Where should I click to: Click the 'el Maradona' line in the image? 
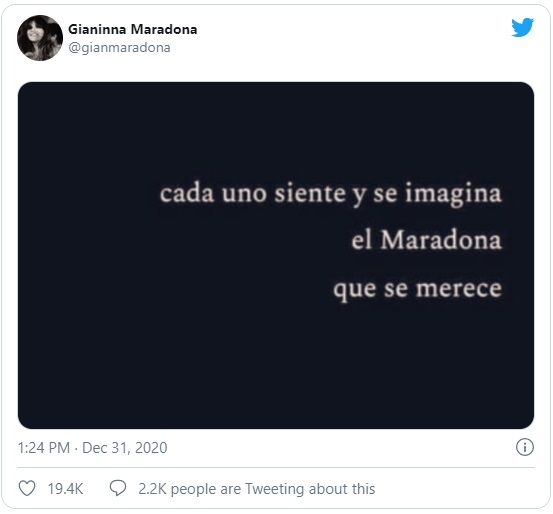[x=426, y=240]
